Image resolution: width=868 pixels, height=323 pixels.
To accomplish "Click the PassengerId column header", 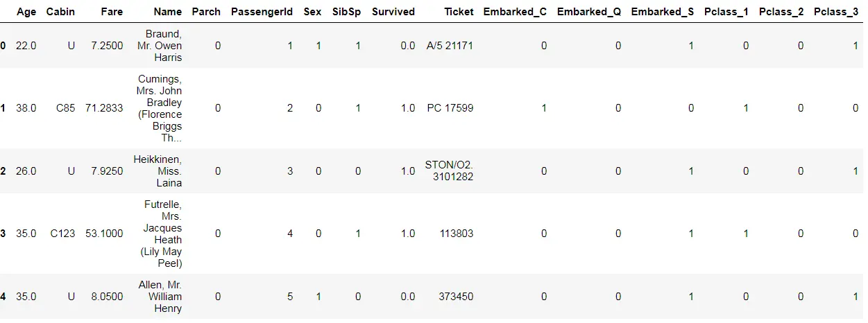I will click(x=262, y=12).
